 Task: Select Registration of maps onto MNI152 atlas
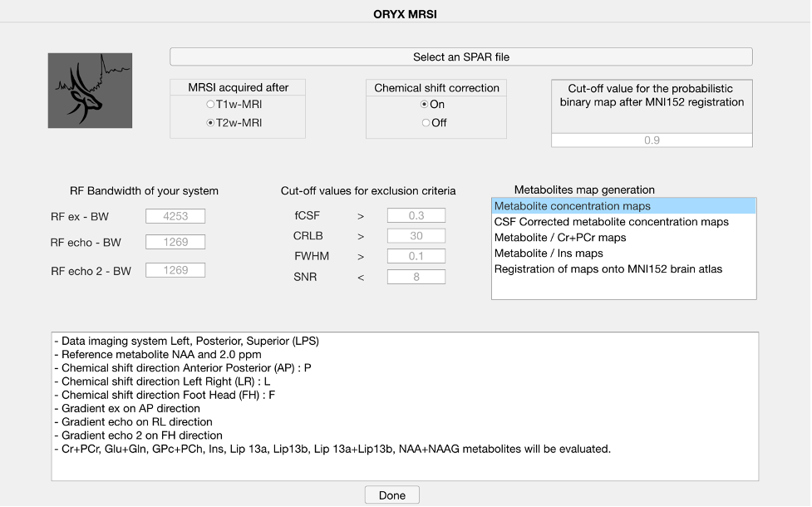tap(608, 269)
